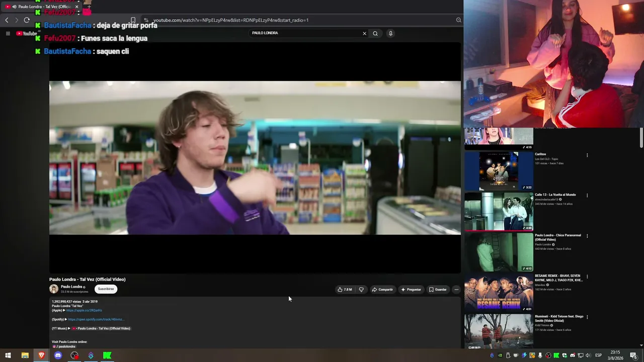Open the volume speaker tray icon
This screenshot has width=644, height=362.
point(588,355)
